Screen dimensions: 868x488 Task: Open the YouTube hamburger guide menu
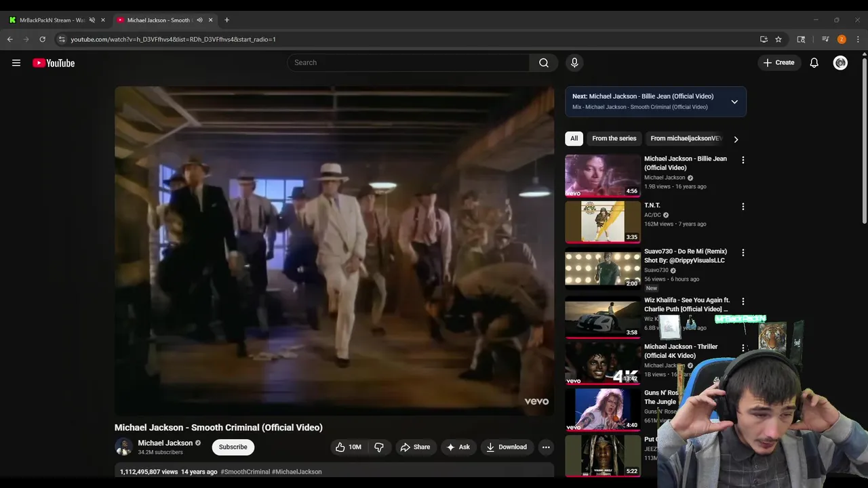click(16, 63)
